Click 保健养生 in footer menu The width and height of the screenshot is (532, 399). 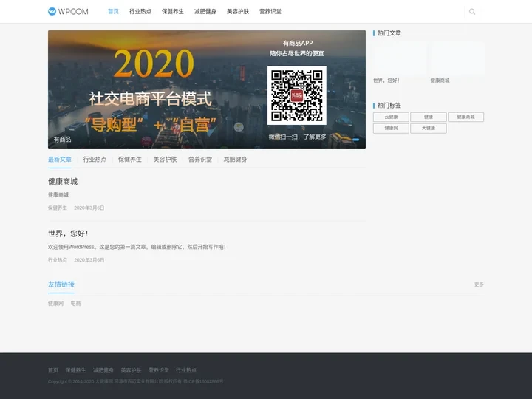pos(75,370)
